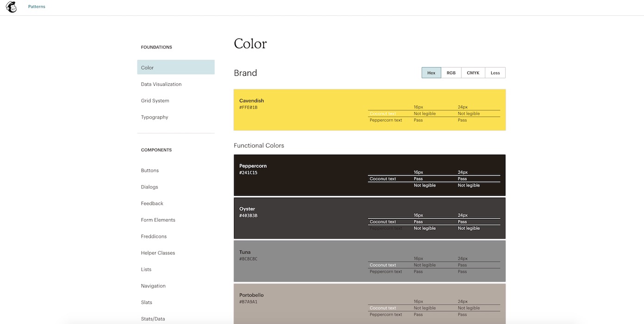Click Coconut text row in Oyster table
644x324 pixels.
click(434, 222)
